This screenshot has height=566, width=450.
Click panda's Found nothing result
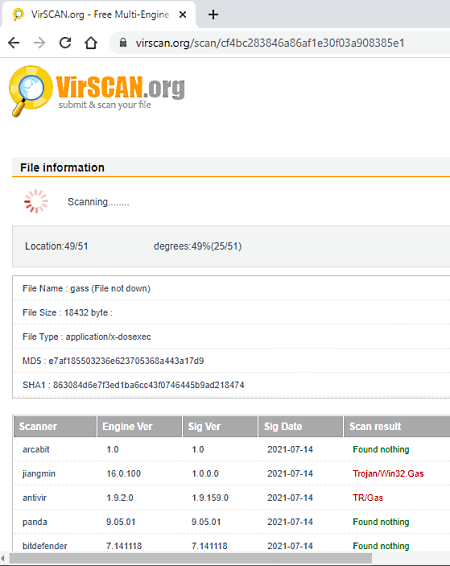[x=381, y=522]
